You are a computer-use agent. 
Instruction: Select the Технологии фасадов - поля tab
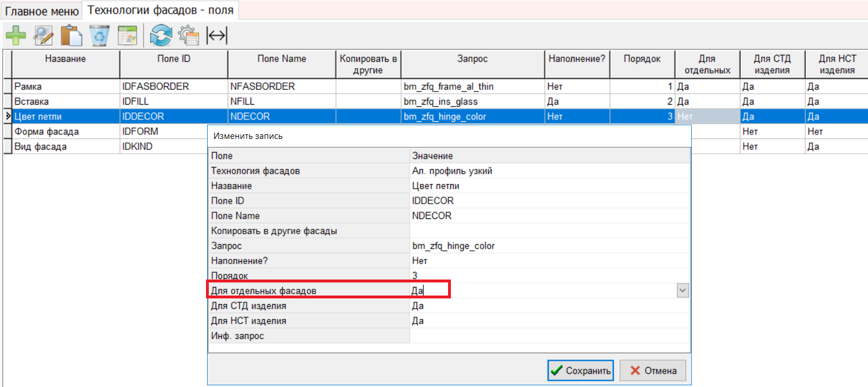click(x=161, y=10)
